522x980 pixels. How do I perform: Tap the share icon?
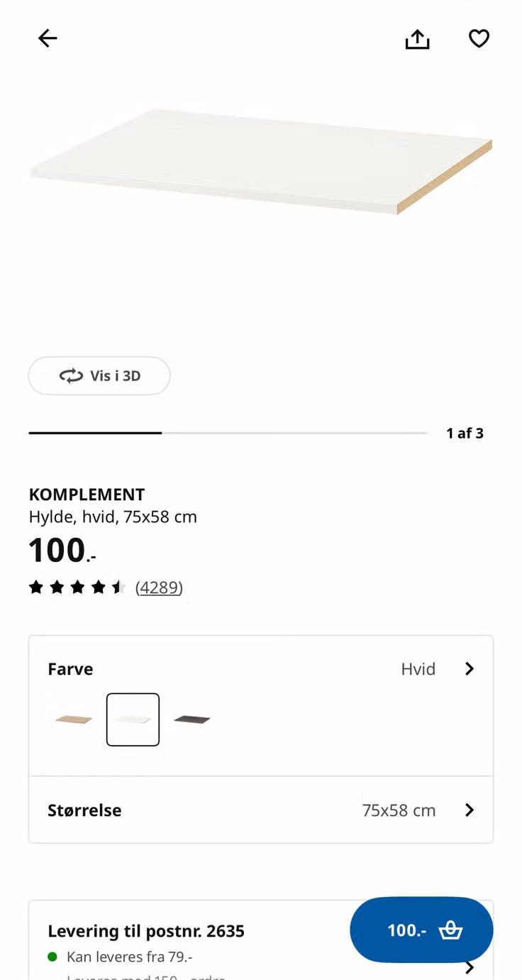point(417,39)
